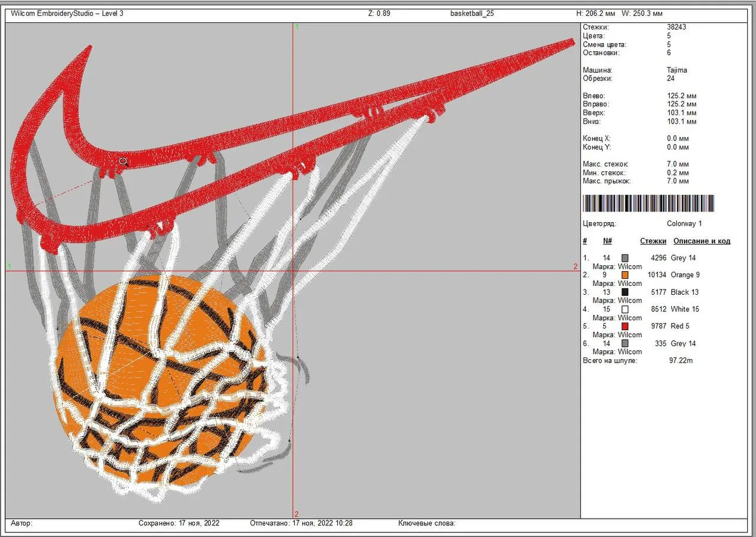Click the 'Wilcom EmbroideryStudio – Level 3' header

pyautogui.click(x=67, y=13)
